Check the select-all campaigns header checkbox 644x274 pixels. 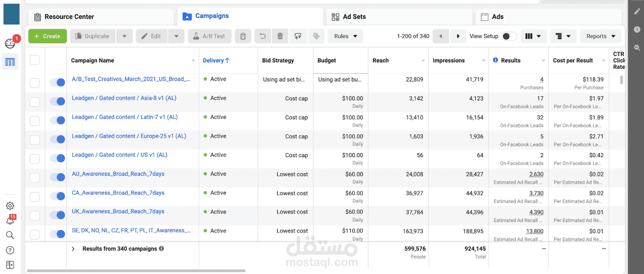tap(35, 60)
